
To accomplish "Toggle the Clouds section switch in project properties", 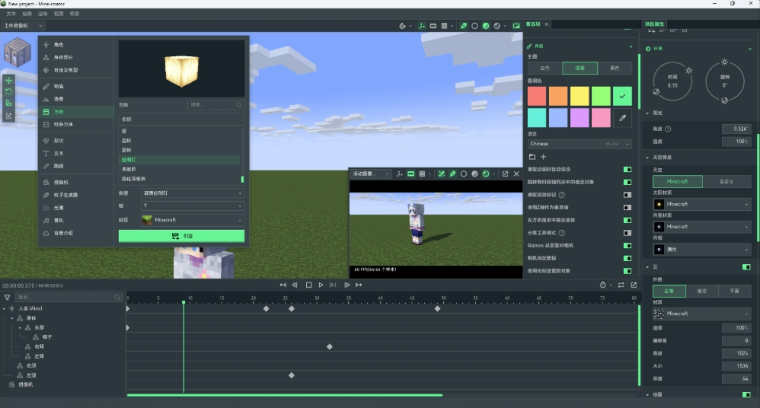I will pos(746,267).
